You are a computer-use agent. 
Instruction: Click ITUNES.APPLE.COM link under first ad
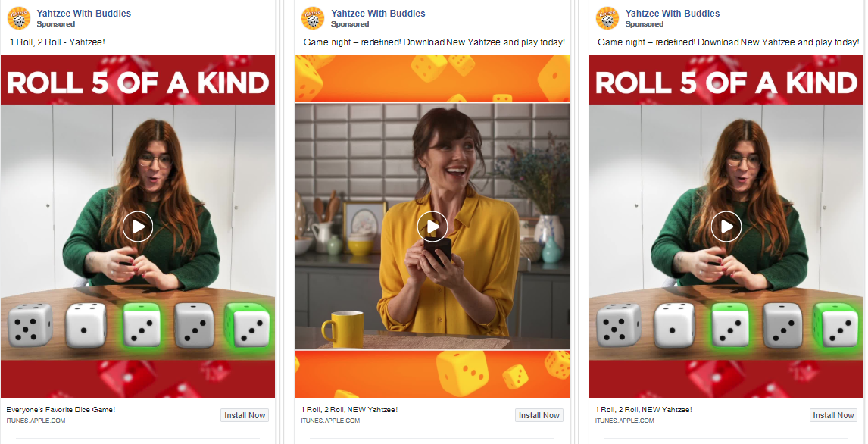(x=36, y=421)
